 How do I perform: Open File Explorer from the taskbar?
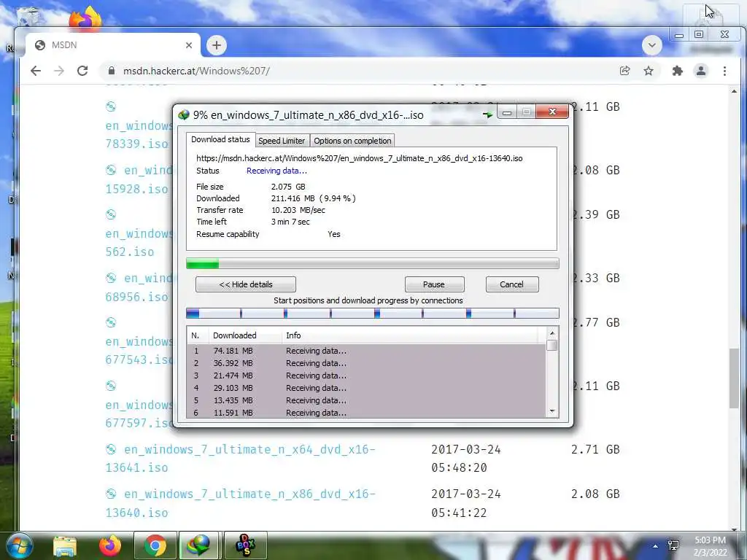65,545
